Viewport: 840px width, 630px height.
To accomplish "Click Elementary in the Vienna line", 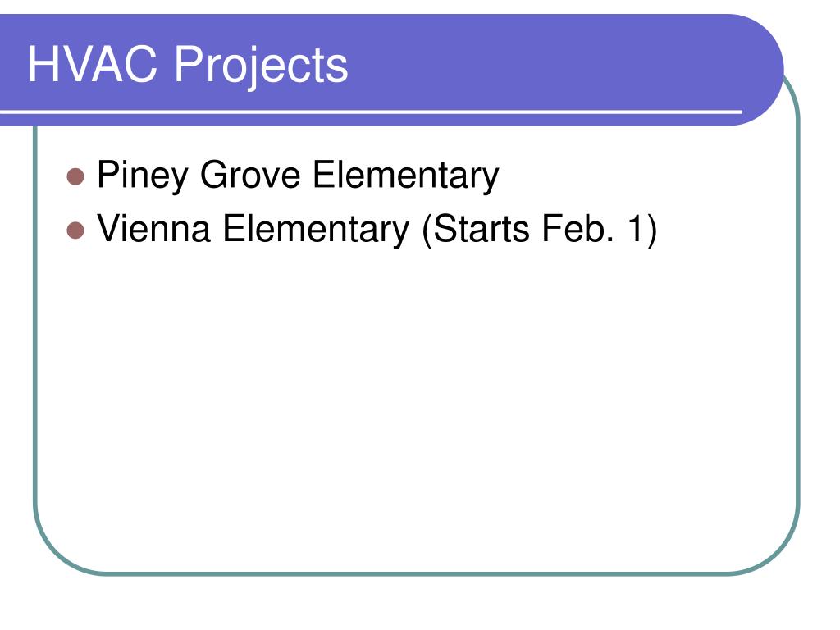I will tap(316, 230).
